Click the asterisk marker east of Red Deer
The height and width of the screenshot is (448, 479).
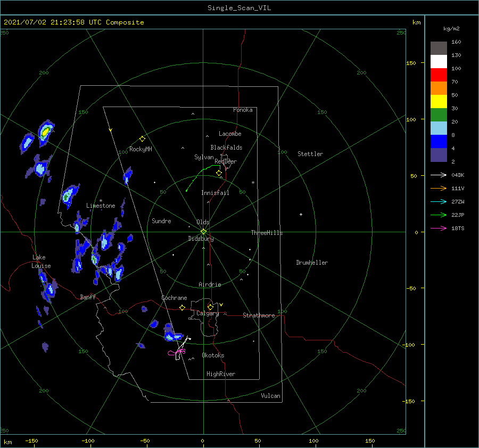(x=253, y=183)
